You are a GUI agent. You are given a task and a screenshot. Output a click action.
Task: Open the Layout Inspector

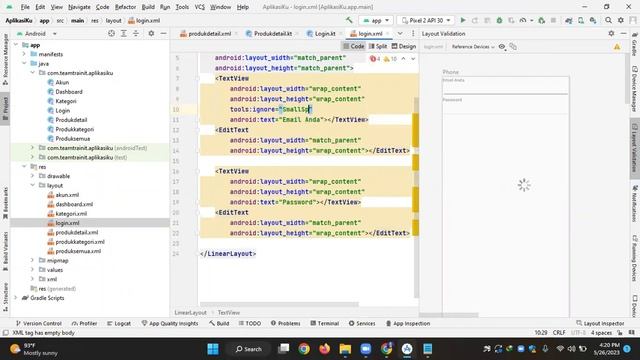pos(600,323)
